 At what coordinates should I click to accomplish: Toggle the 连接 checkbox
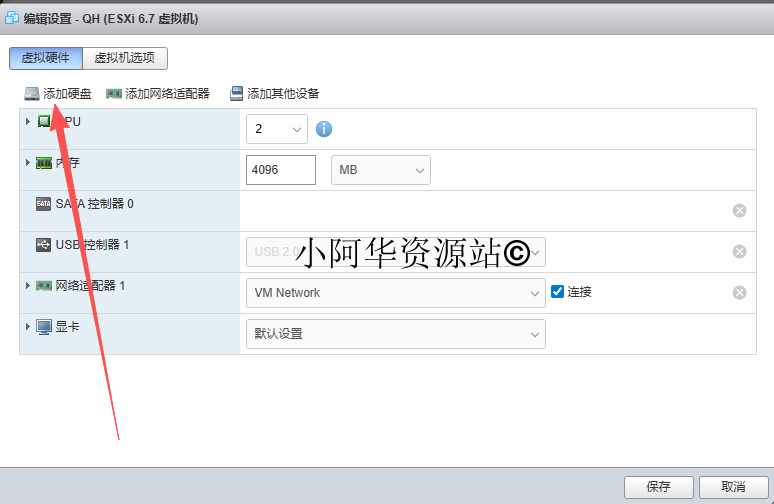[x=557, y=291]
